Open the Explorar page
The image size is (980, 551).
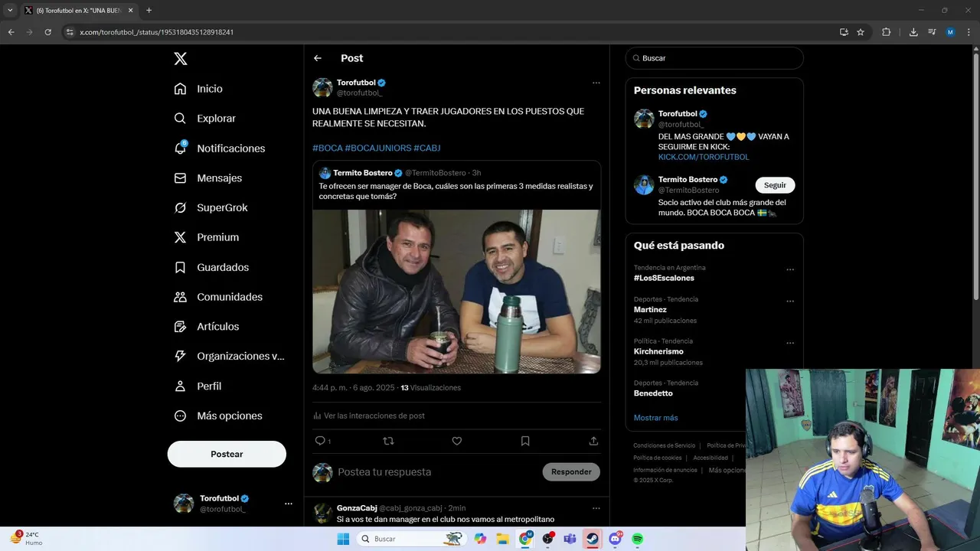click(204, 119)
